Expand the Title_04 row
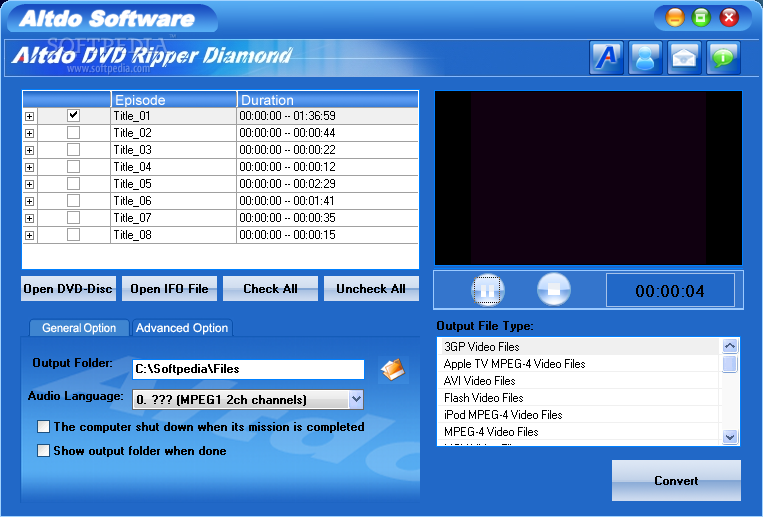Screen dimensions: 763x517 click(x=30, y=167)
